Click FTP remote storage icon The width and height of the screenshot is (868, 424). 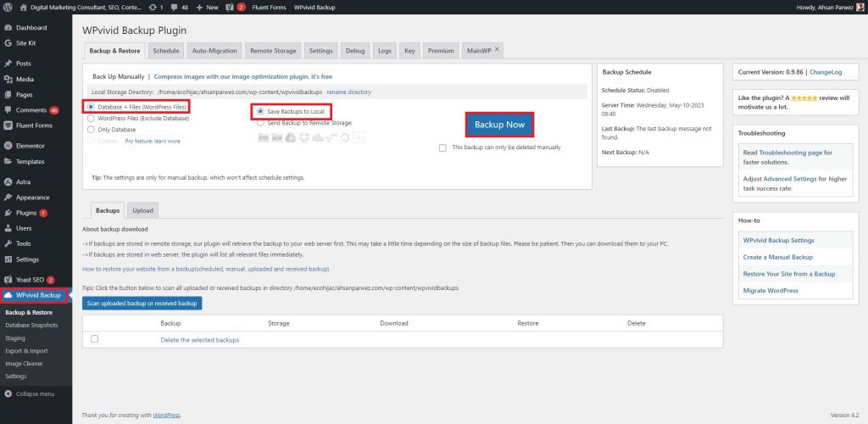pos(264,138)
